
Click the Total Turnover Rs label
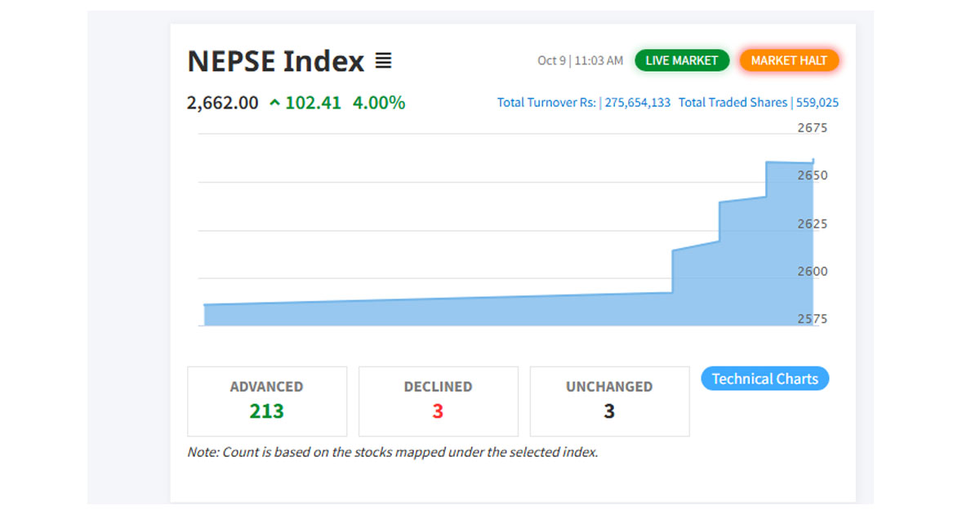coord(546,103)
